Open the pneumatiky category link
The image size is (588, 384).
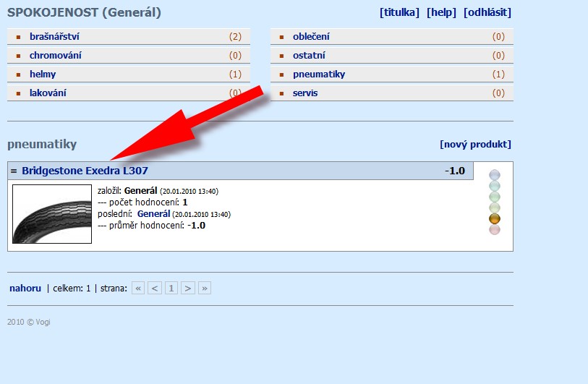[319, 74]
